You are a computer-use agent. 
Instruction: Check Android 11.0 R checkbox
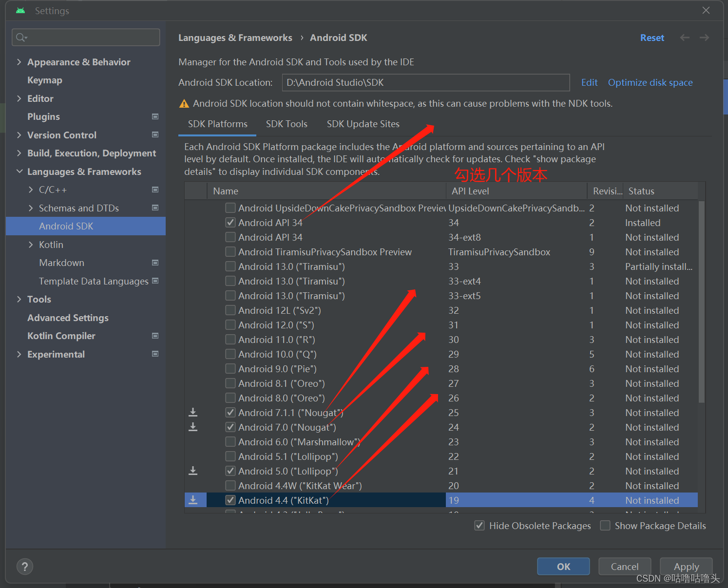[x=230, y=340]
